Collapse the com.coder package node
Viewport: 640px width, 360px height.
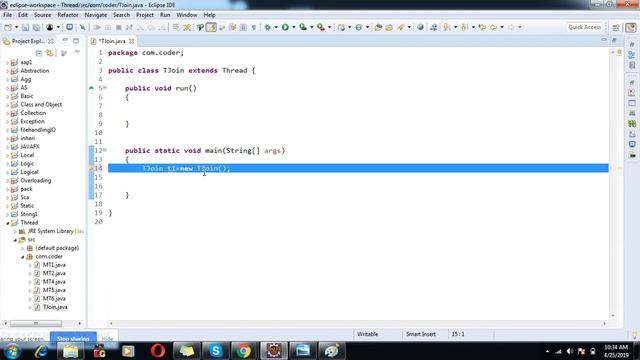point(23,257)
